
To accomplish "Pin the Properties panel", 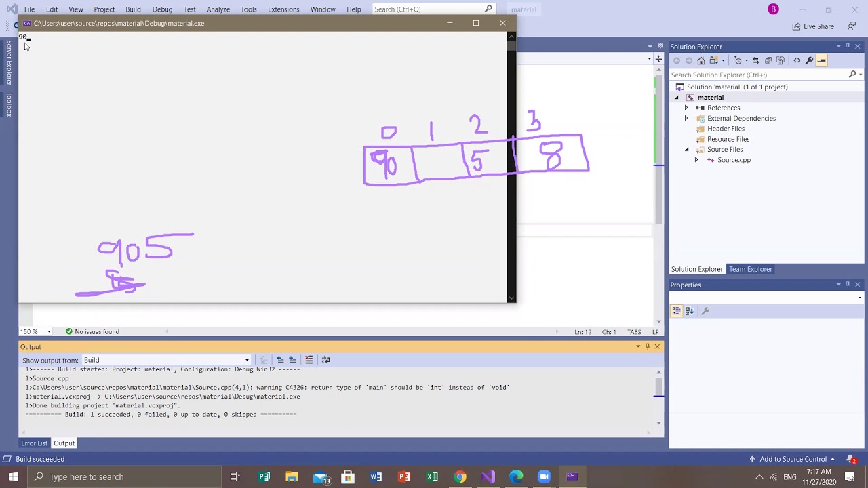I will (x=848, y=285).
